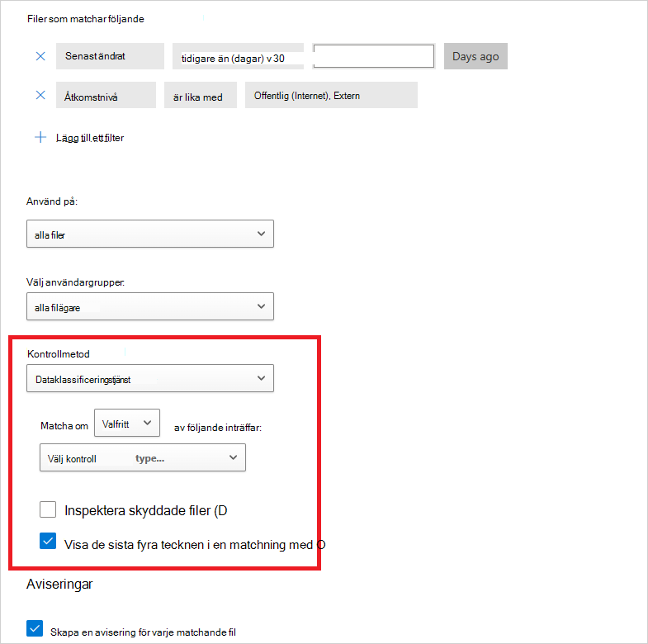Expand the alla filägare dropdown

click(150, 306)
